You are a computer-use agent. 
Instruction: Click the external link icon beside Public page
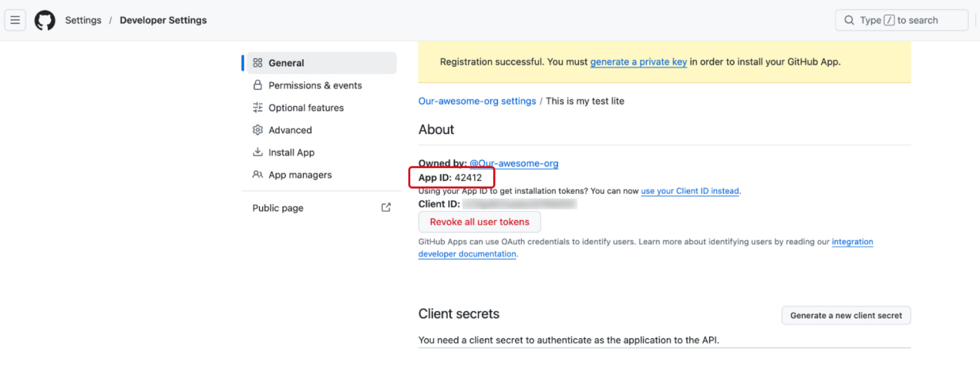click(x=386, y=208)
